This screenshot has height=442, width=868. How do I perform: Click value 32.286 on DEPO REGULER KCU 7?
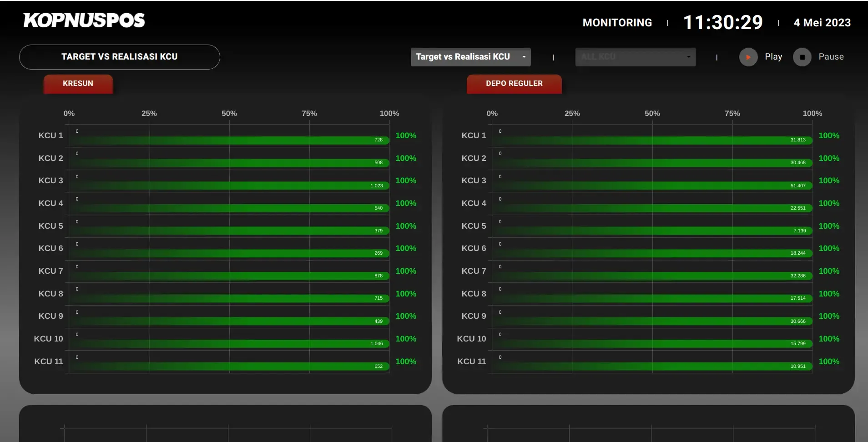coord(798,276)
